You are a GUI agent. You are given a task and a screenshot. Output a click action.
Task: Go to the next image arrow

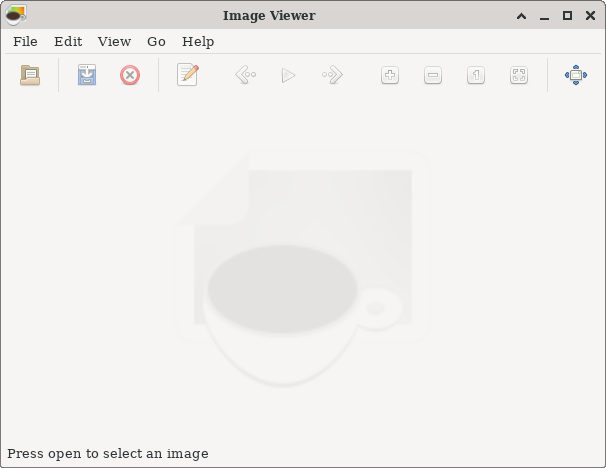pos(332,75)
